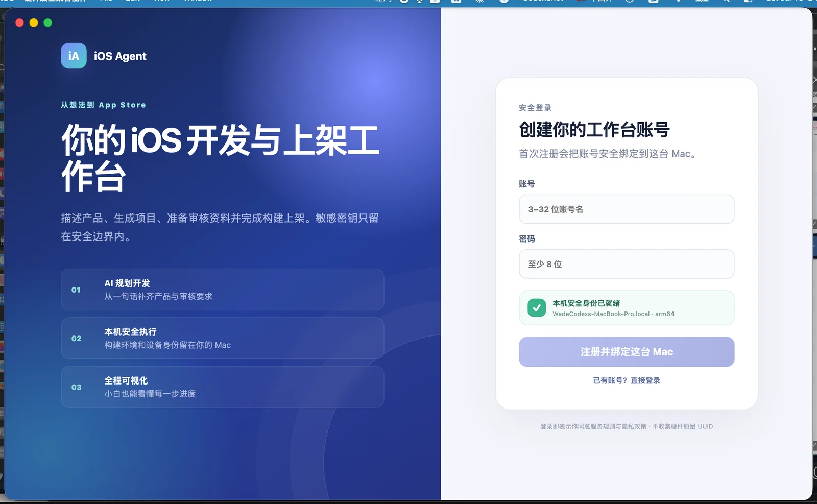Viewport: 817px width, 504px height.
Task: Select the 本机安全执行 feature card
Action: pyautogui.click(x=223, y=338)
